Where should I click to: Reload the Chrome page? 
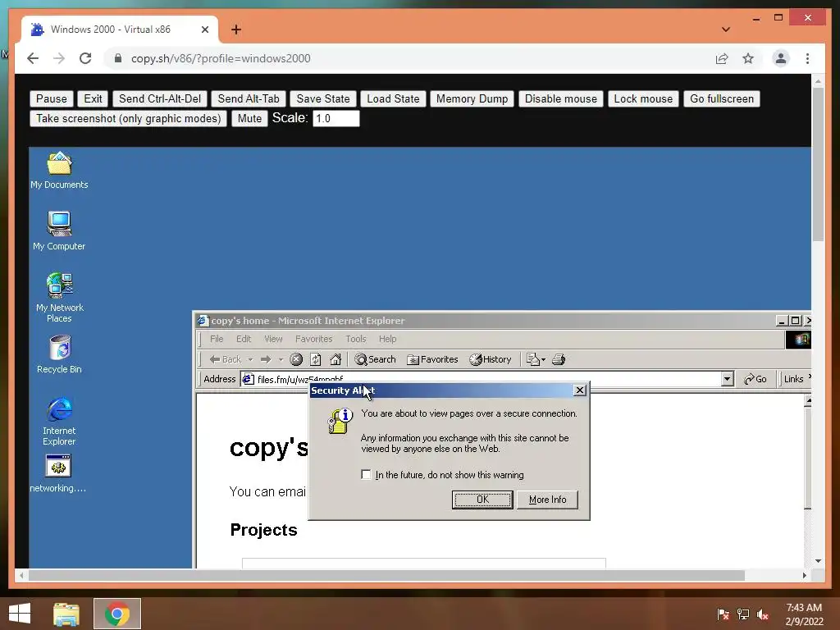tap(85, 58)
